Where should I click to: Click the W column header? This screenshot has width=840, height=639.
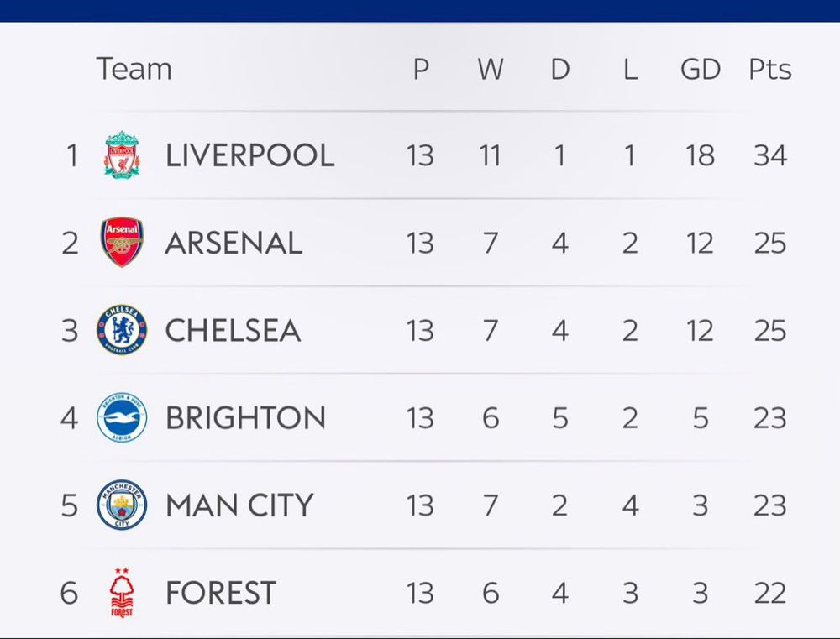(491, 69)
